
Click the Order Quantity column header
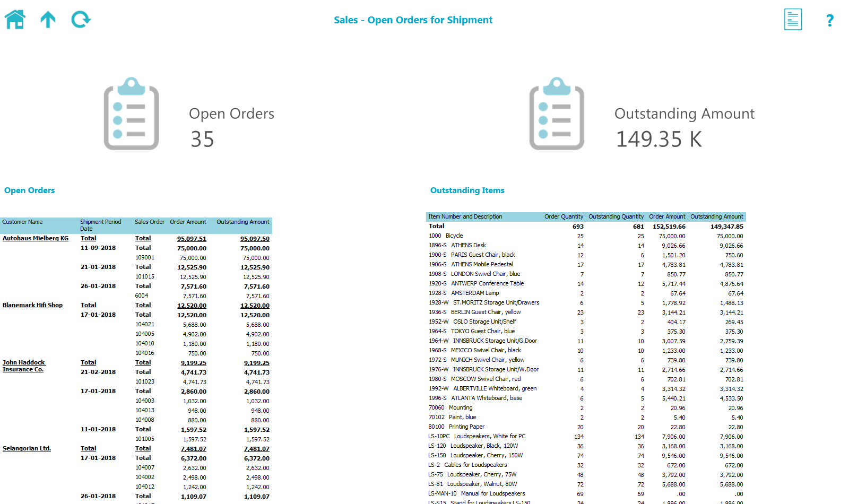(564, 216)
